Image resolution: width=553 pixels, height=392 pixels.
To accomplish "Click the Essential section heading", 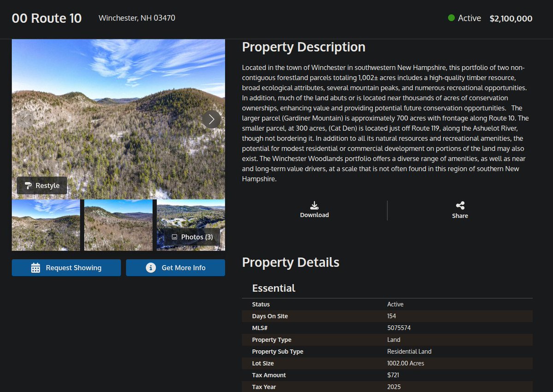I will click(274, 288).
